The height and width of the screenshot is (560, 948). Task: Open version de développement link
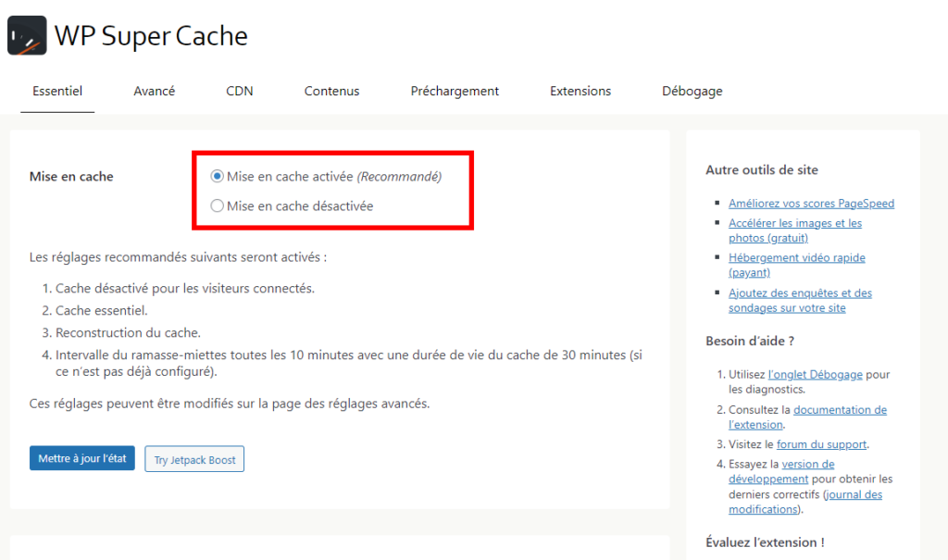(781, 471)
